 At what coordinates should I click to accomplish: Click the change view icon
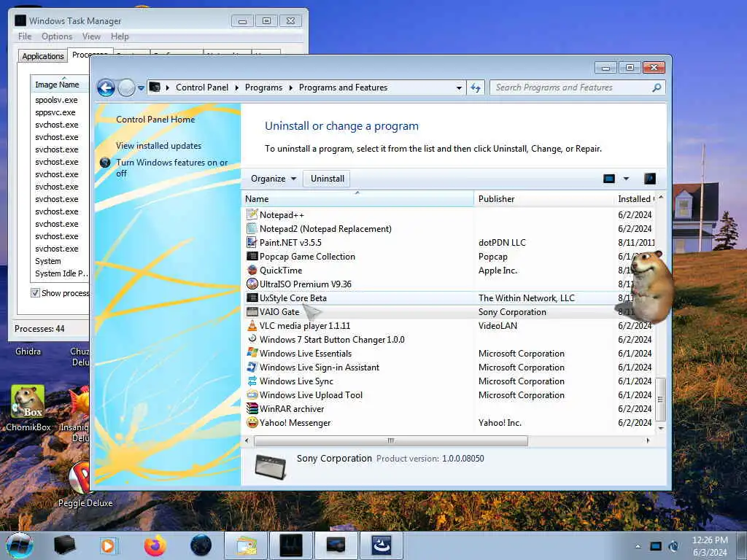(609, 179)
